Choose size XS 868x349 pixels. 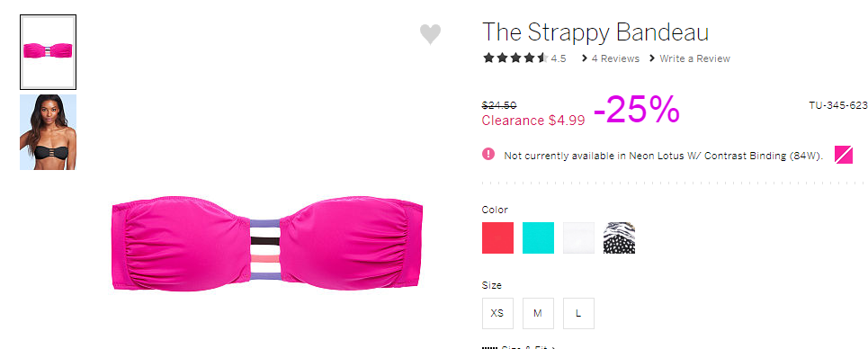pyautogui.click(x=497, y=313)
